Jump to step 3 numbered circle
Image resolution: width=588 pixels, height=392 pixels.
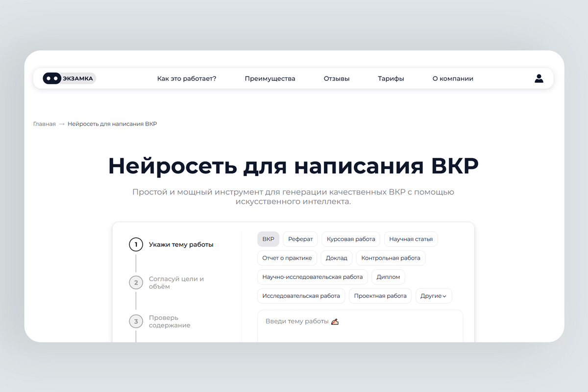point(136,321)
